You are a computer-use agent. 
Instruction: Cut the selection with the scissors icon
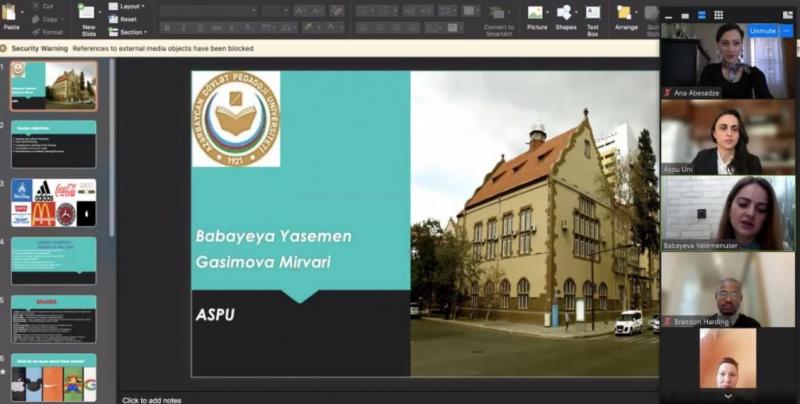(35, 6)
